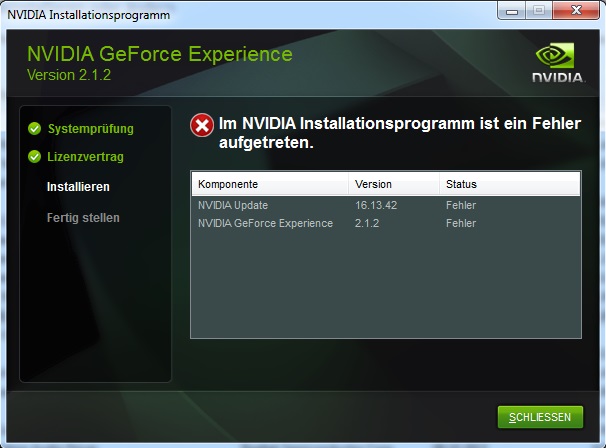Click the red error icon
606x448 pixels.
pyautogui.click(x=202, y=125)
